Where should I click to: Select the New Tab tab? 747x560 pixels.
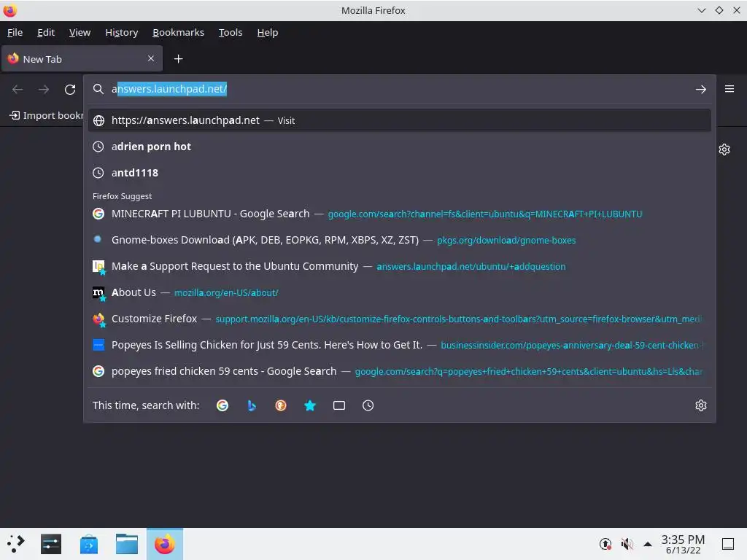click(82, 58)
